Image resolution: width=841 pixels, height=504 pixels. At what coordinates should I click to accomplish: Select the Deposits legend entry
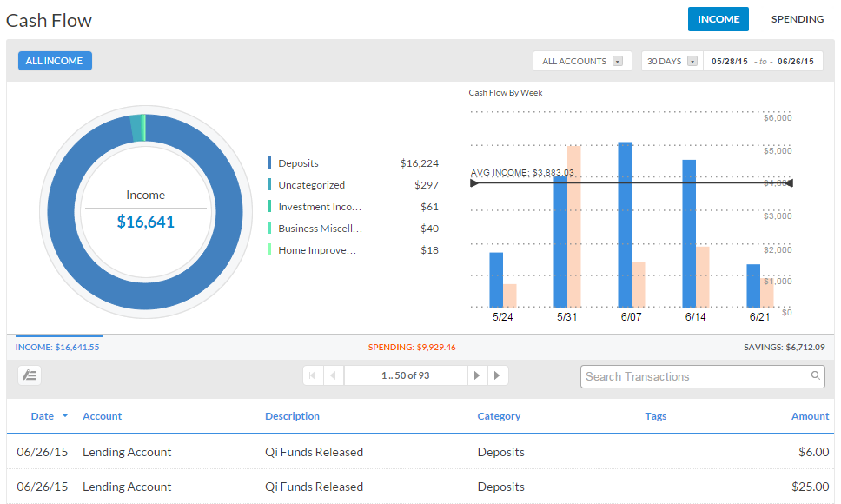pos(353,163)
